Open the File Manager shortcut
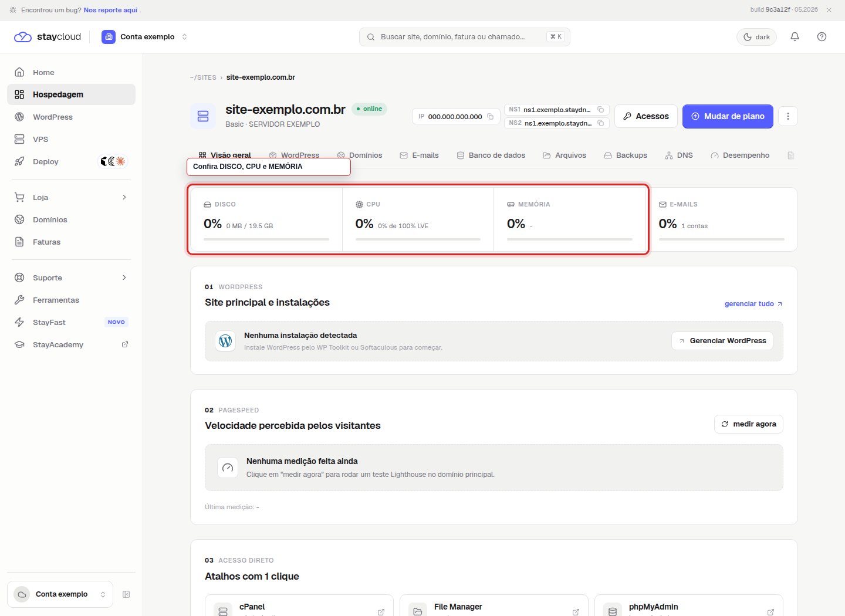The height and width of the screenshot is (616, 845). click(x=494, y=606)
